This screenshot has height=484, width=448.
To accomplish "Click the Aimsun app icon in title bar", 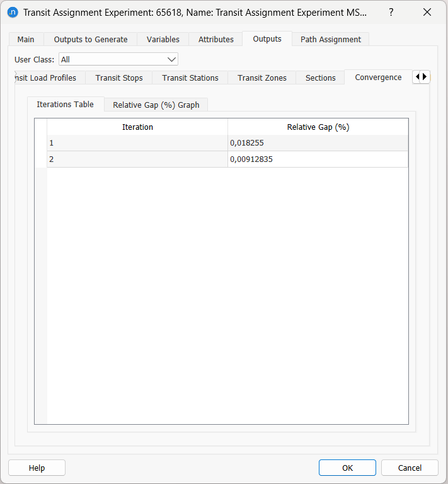I will (x=13, y=12).
